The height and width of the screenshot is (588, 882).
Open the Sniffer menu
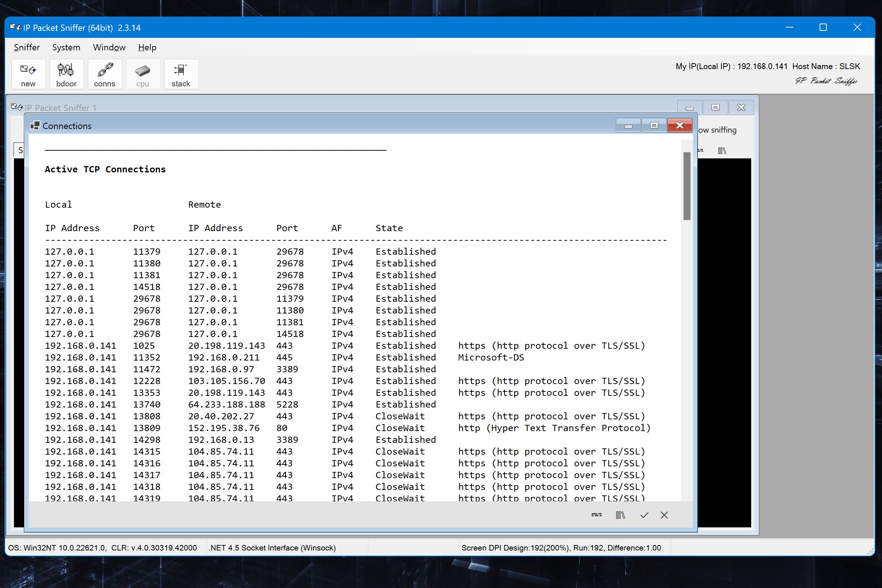click(26, 47)
